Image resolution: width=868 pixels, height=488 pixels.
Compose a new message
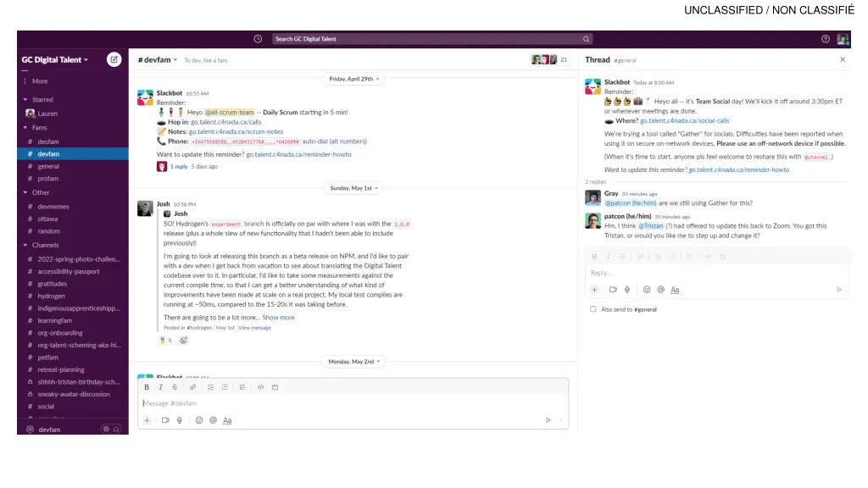pyautogui.click(x=114, y=59)
